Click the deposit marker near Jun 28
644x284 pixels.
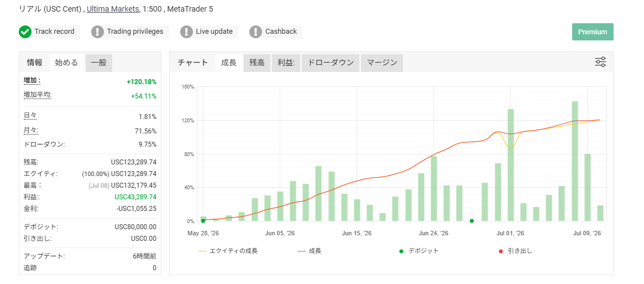pyautogui.click(x=472, y=221)
